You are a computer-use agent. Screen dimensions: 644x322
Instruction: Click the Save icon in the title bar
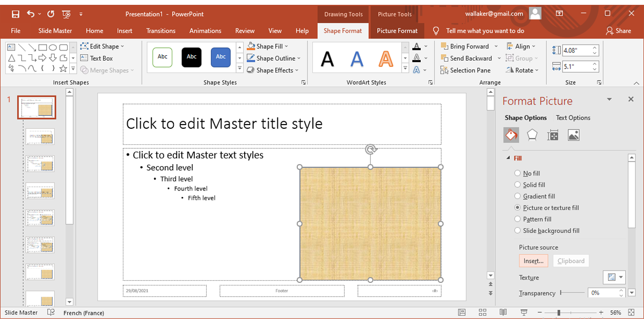16,13
